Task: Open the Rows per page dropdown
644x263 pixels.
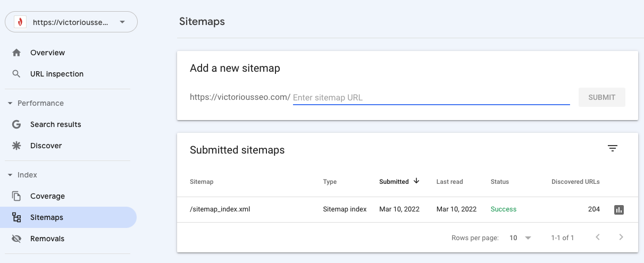Action: click(x=521, y=238)
